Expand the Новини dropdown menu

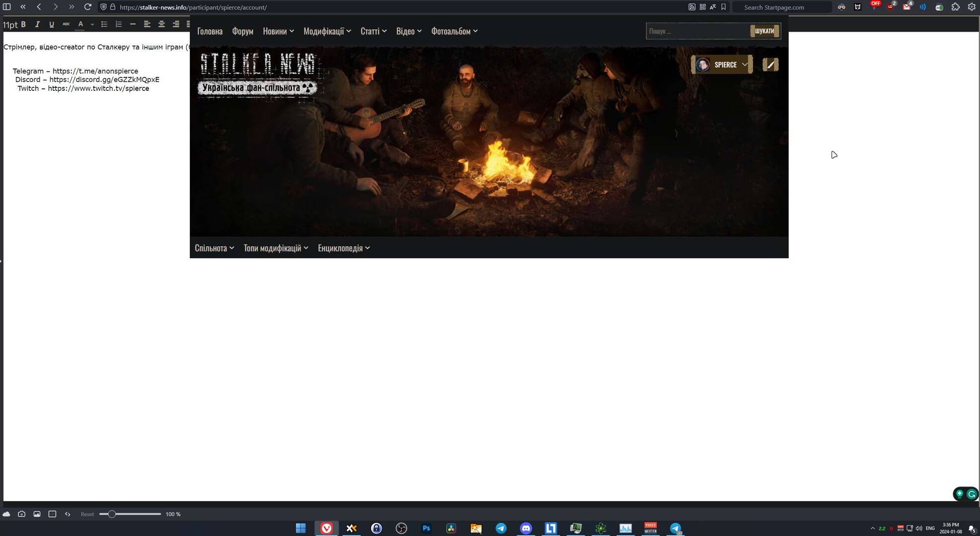(x=278, y=31)
